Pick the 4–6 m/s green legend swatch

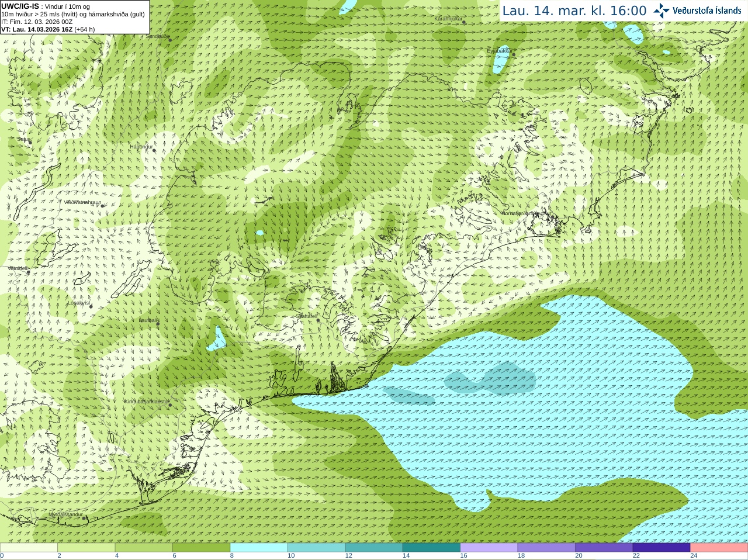(144, 548)
